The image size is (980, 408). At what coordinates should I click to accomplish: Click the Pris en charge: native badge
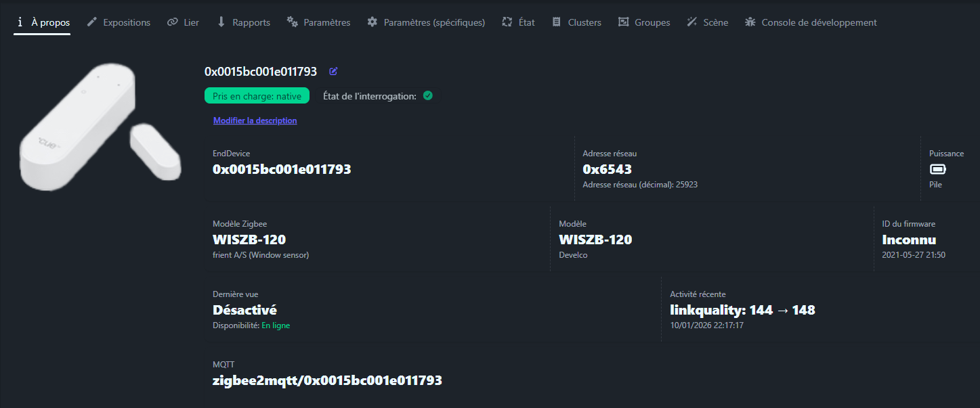[x=257, y=96]
